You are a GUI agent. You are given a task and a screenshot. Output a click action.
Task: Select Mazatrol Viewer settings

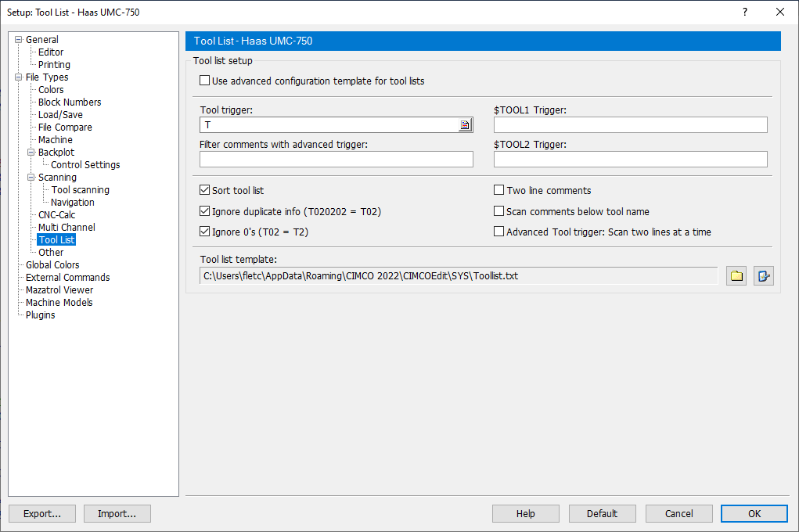59,290
